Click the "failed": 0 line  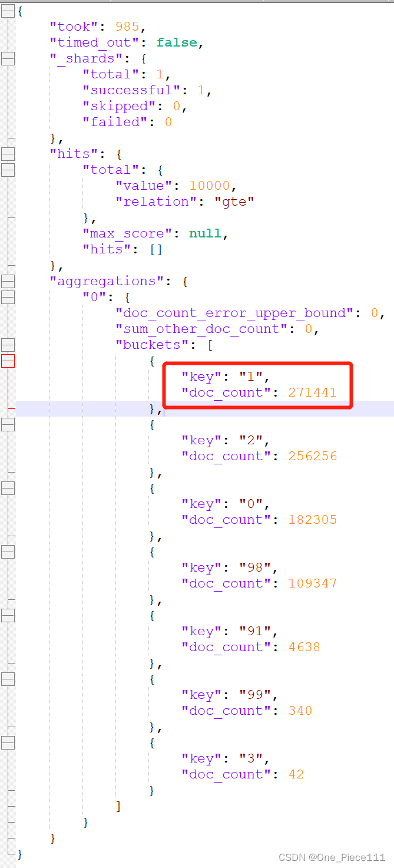127,122
